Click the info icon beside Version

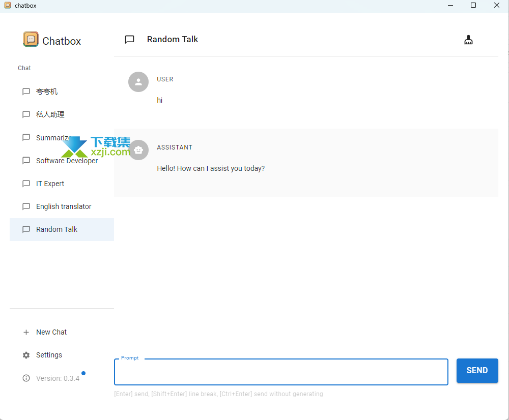click(26, 378)
